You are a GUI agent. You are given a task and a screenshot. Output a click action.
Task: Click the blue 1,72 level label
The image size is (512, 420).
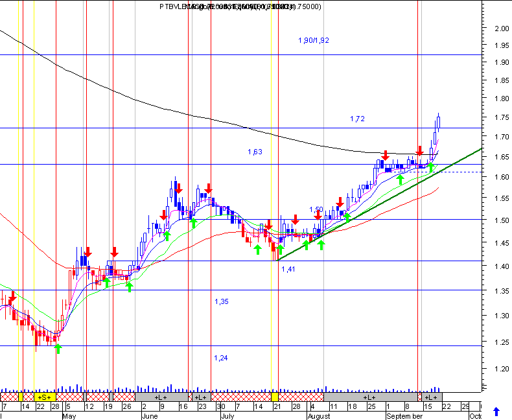tap(357, 119)
